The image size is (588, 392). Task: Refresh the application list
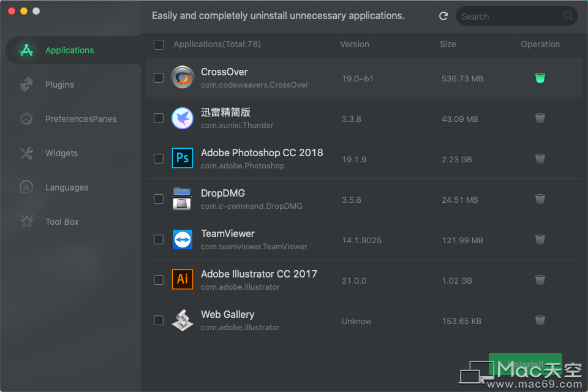pyautogui.click(x=443, y=16)
